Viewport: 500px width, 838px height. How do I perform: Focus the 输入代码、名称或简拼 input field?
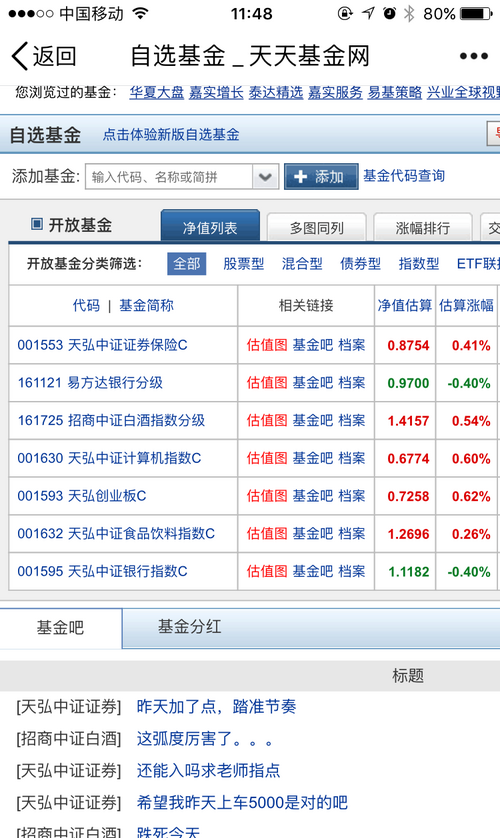tap(169, 176)
